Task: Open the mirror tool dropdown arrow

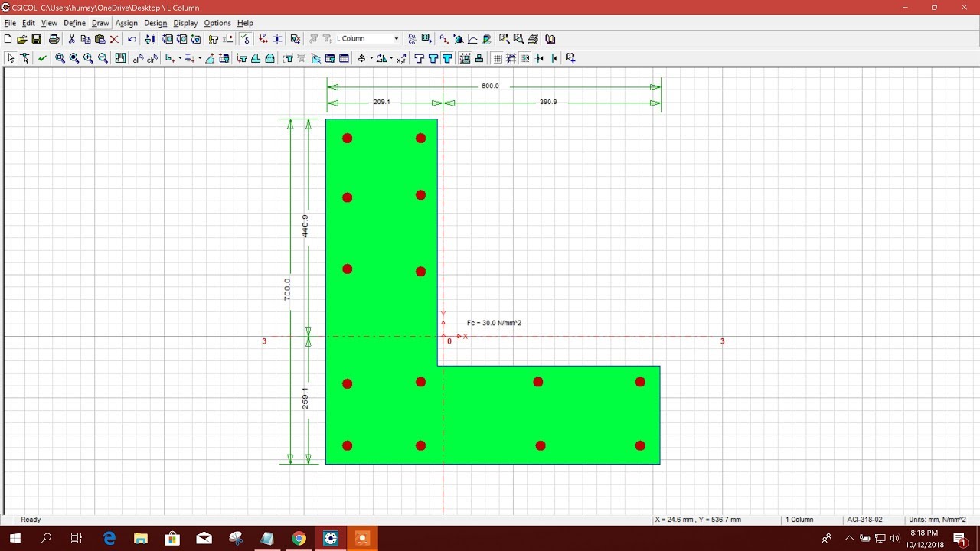Action: (390, 58)
